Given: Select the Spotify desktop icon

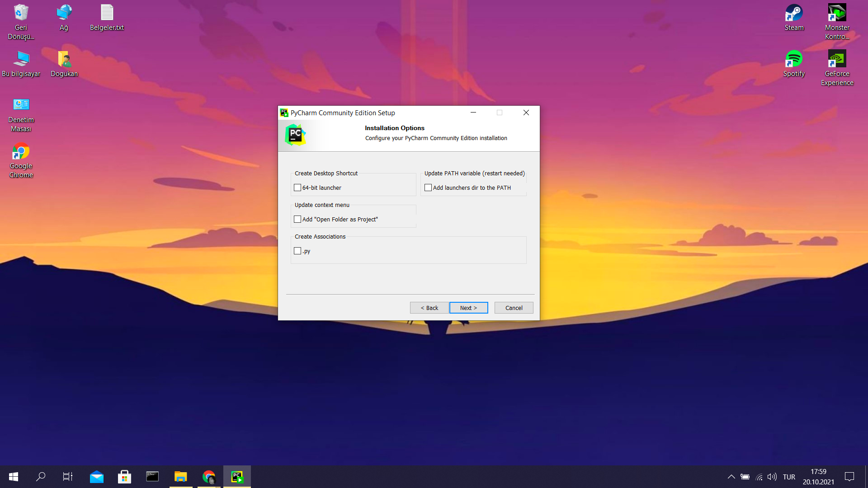Looking at the screenshot, I should (794, 63).
